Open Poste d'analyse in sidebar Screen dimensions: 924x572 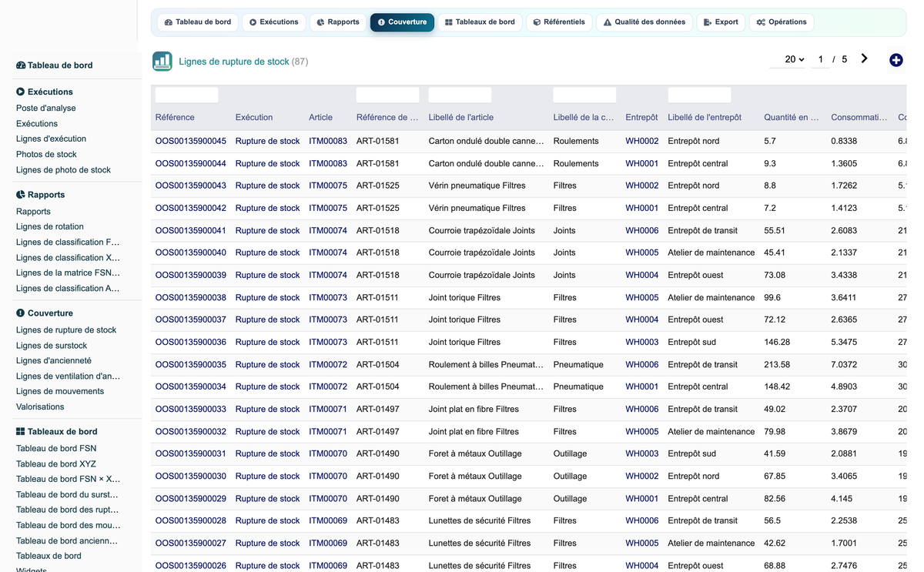[x=46, y=109]
